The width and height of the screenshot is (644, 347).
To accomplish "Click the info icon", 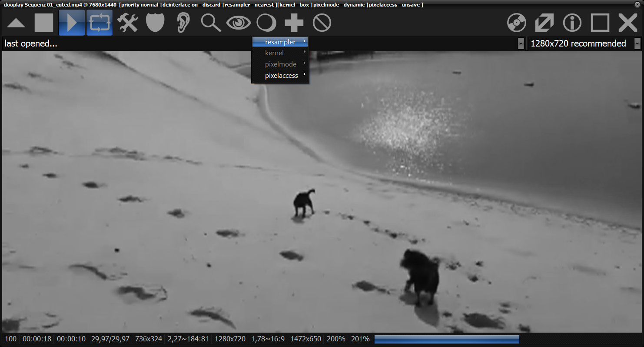I will click(x=572, y=23).
